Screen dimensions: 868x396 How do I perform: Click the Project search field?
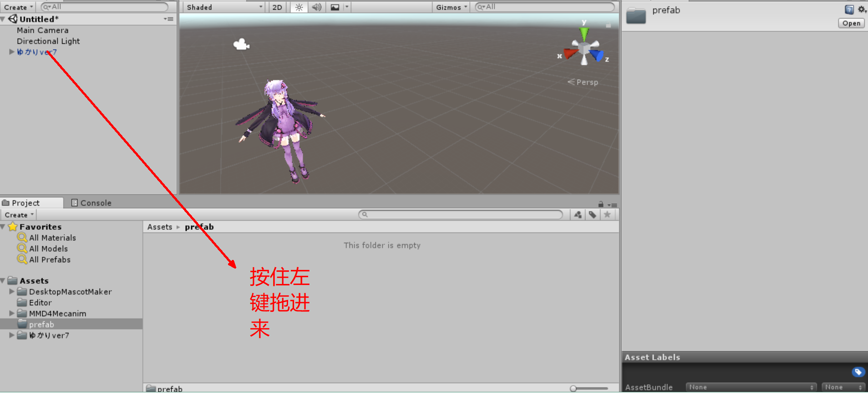pyautogui.click(x=461, y=214)
